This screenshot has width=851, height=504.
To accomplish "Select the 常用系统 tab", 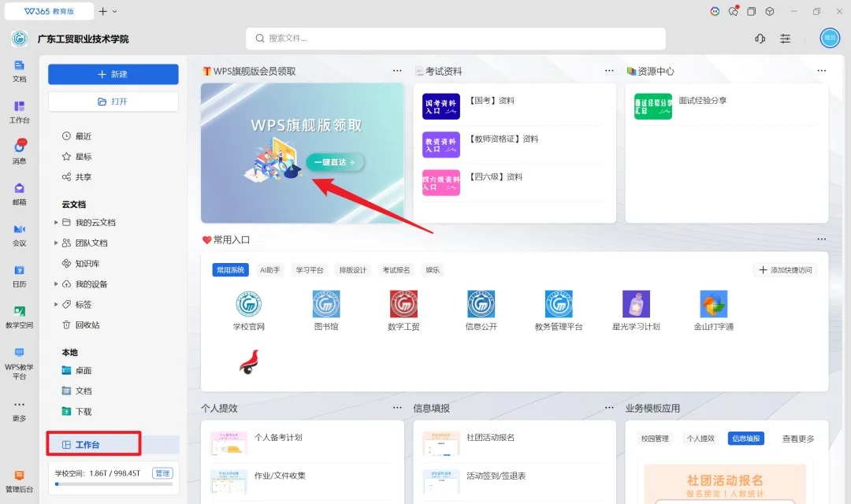I will [230, 270].
